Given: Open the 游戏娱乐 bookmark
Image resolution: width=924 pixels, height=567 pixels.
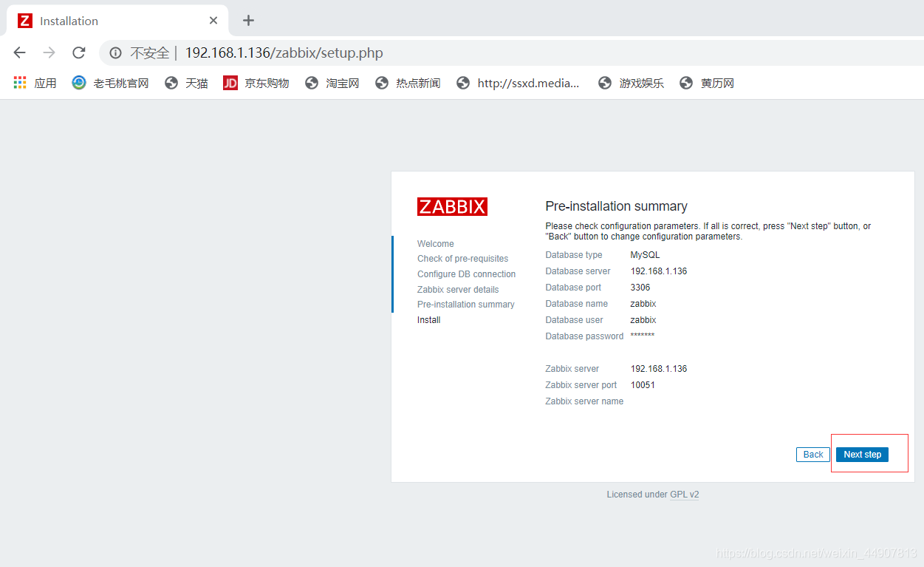Looking at the screenshot, I should [632, 83].
